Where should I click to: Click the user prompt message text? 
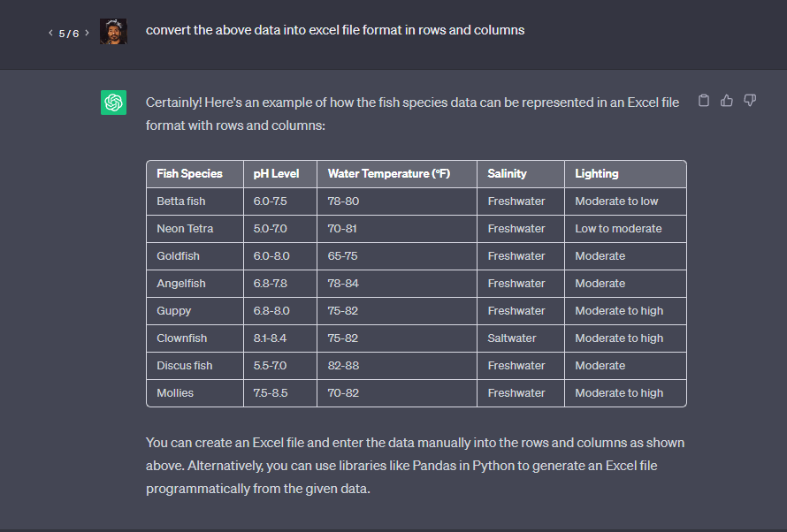pos(335,30)
